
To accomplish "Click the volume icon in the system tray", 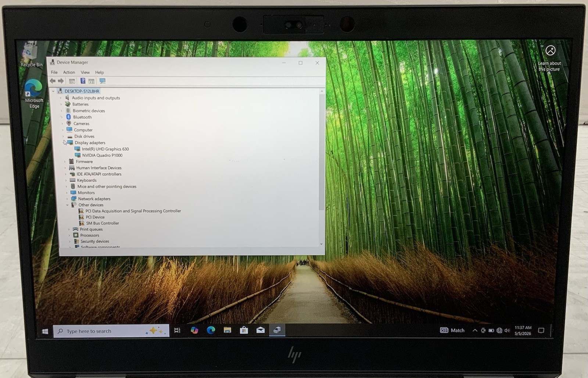I will [x=507, y=331].
